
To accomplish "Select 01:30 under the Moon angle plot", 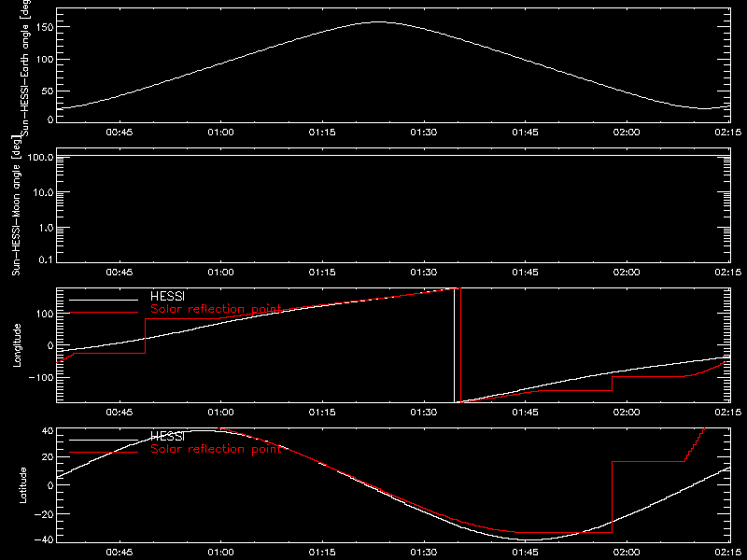I will click(424, 272).
